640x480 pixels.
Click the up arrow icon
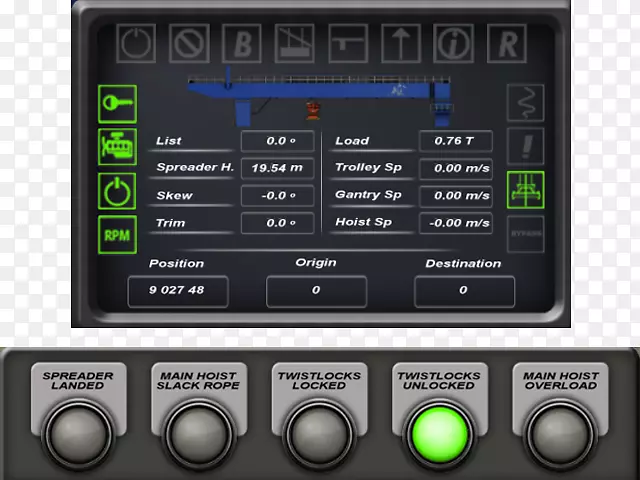pyautogui.click(x=400, y=44)
